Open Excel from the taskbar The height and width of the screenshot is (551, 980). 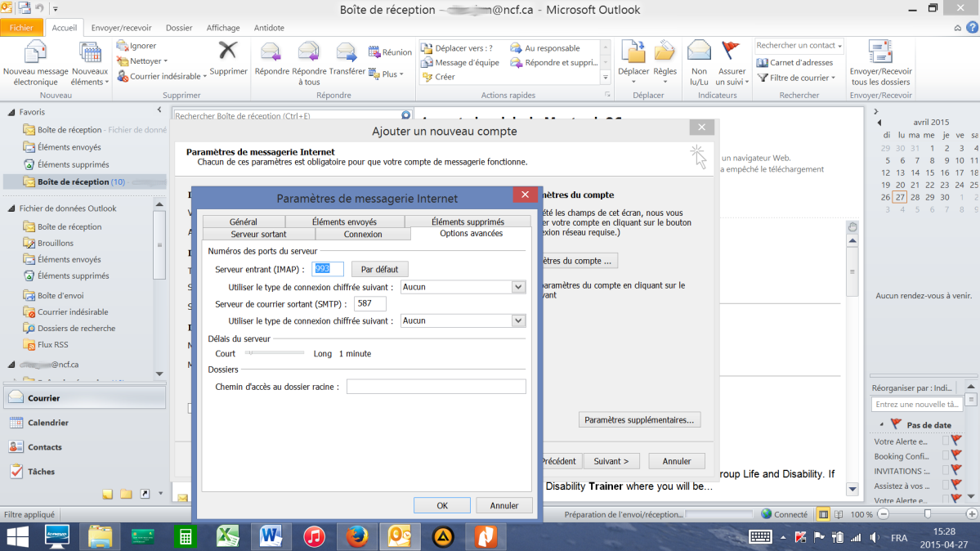[228, 536]
